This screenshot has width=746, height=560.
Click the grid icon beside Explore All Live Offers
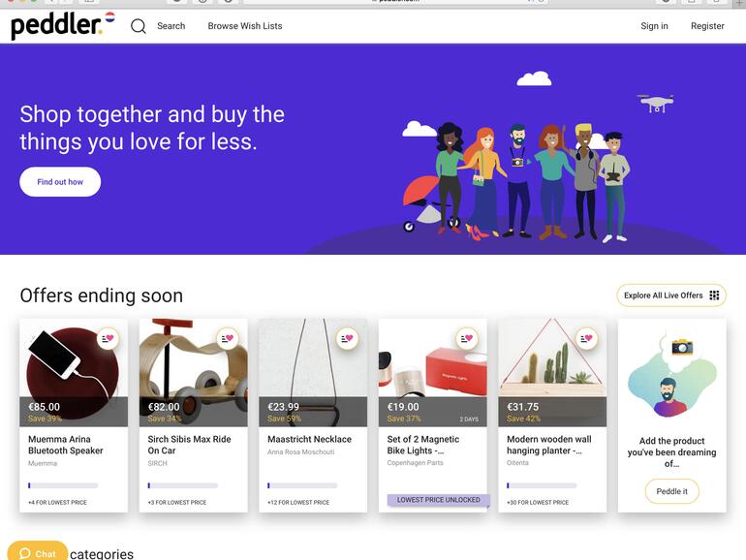715,296
